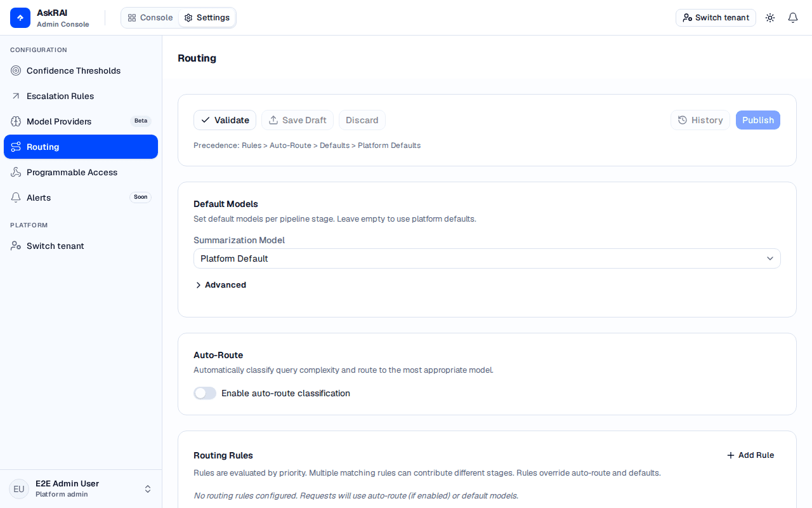Click the Escalation Rules arrow icon
This screenshot has width=812, height=508.
(16, 96)
